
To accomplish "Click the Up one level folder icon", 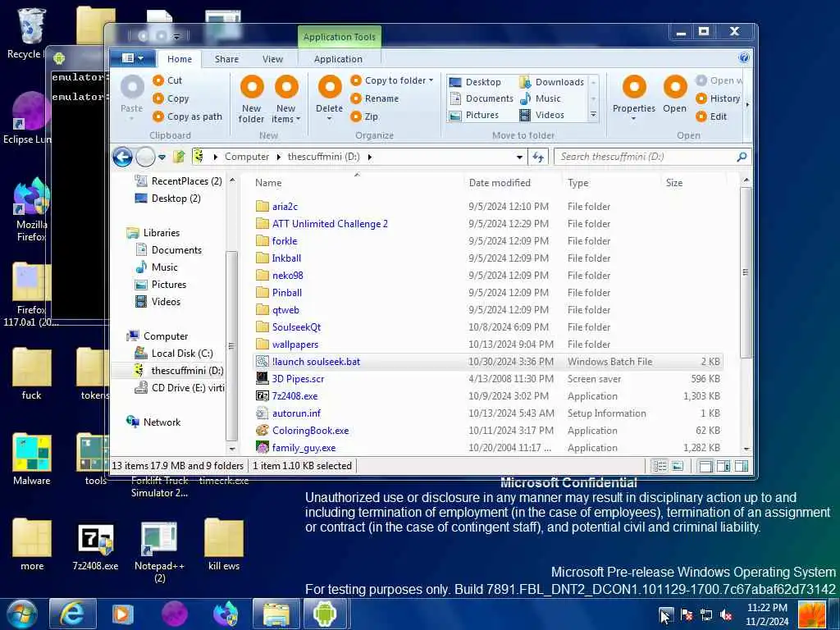I will point(179,157).
